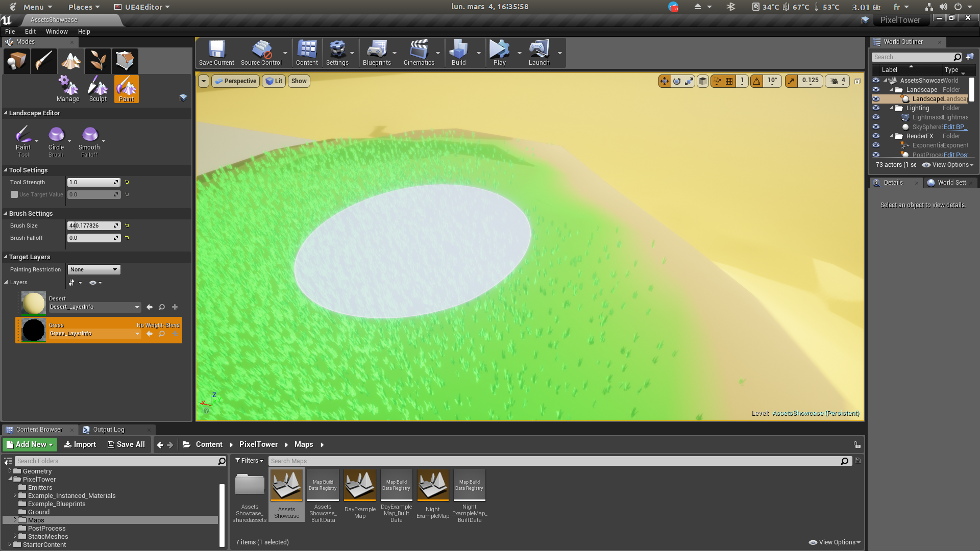Hide the selected Landscape actor via eye
Screen dimensions: 980x551
click(x=876, y=99)
